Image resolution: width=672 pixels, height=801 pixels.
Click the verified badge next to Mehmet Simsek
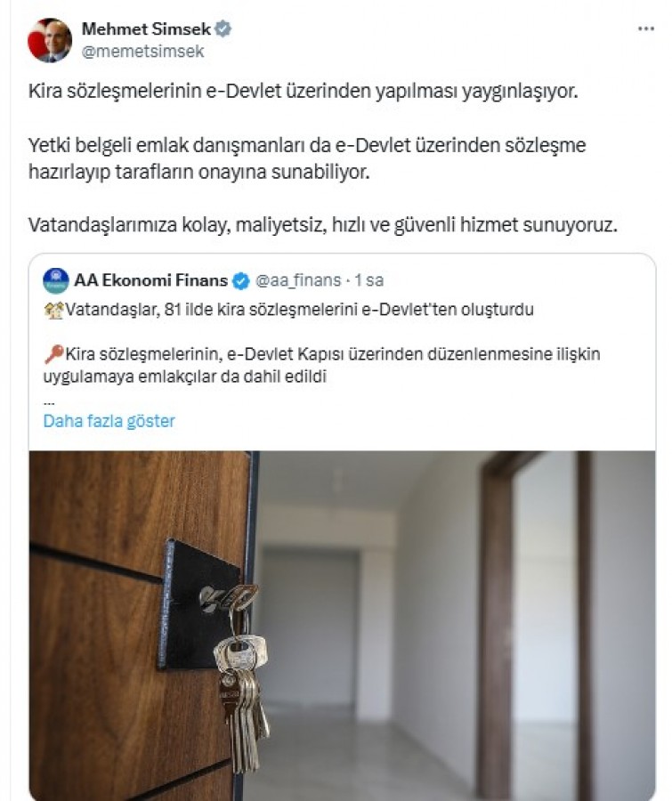click(223, 29)
